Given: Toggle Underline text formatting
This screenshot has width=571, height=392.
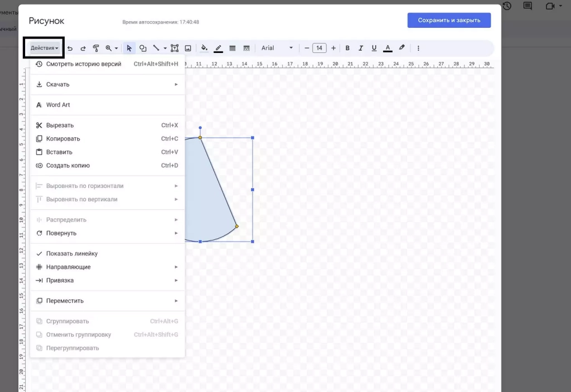Looking at the screenshot, I should point(374,49).
